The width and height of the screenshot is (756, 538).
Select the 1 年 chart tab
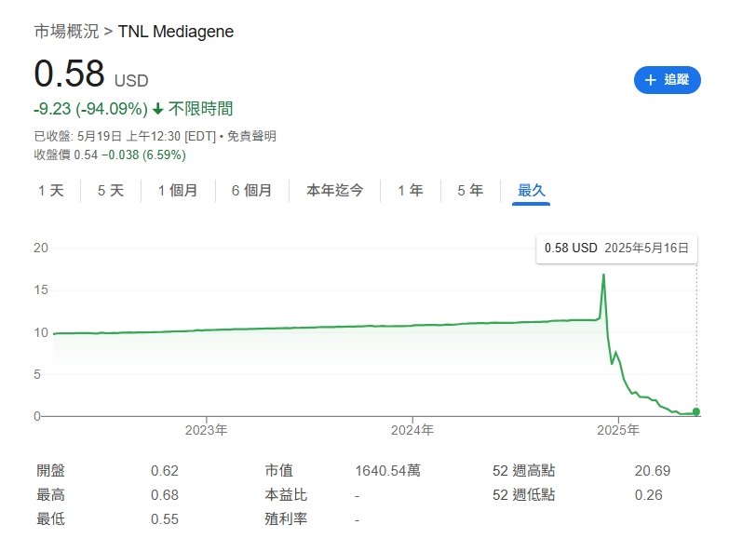click(411, 191)
